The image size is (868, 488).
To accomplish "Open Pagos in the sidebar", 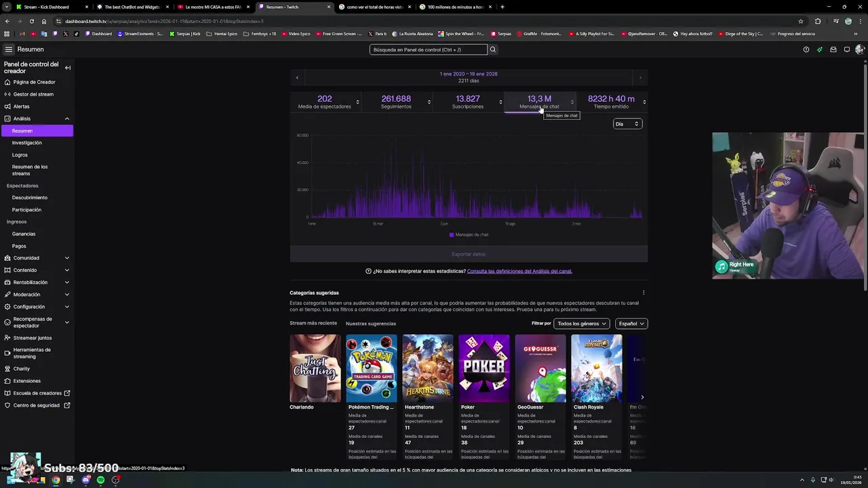I will [x=19, y=247].
